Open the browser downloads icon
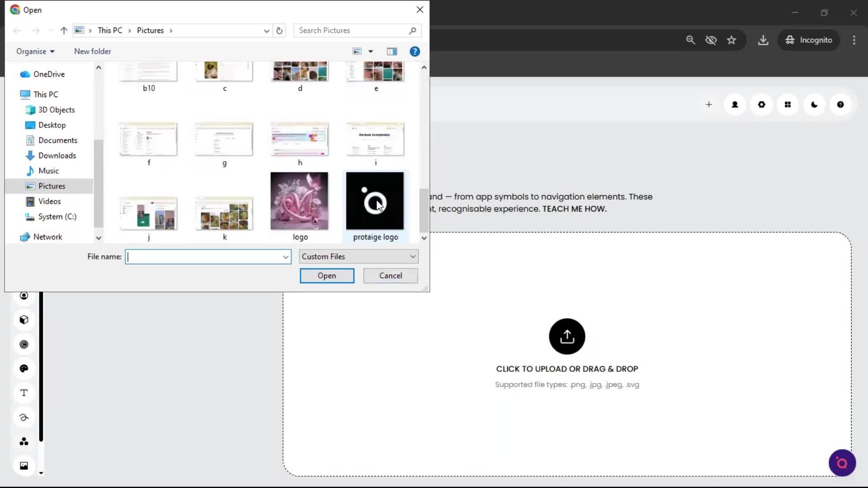 (x=763, y=40)
